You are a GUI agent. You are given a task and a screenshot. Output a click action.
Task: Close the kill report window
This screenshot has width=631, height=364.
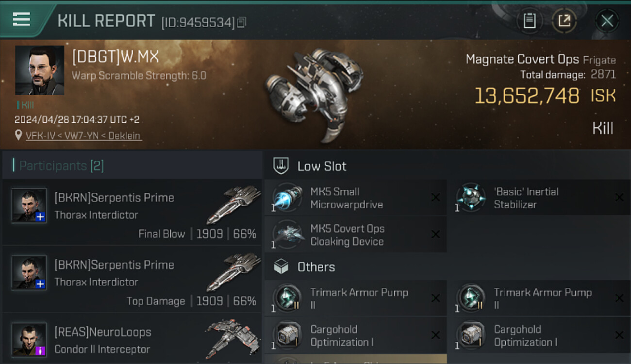pyautogui.click(x=607, y=21)
